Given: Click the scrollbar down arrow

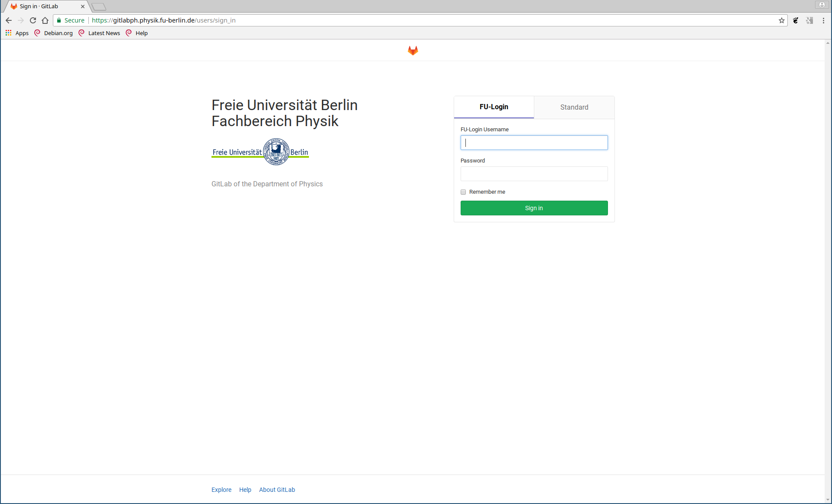Looking at the screenshot, I should tap(828, 500).
